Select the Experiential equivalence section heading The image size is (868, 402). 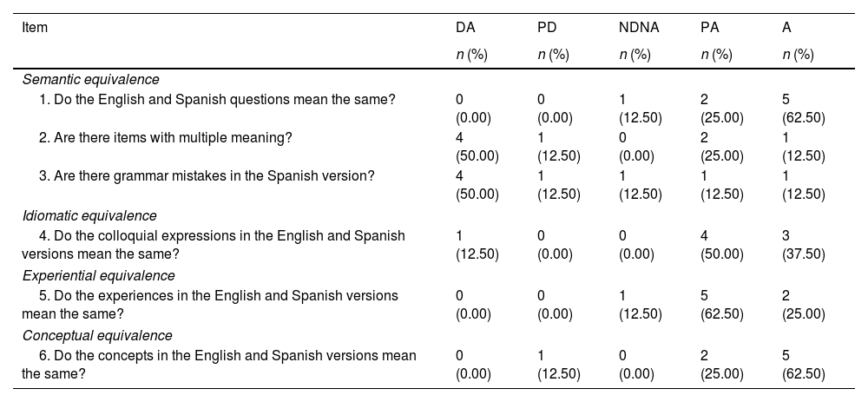point(98,275)
